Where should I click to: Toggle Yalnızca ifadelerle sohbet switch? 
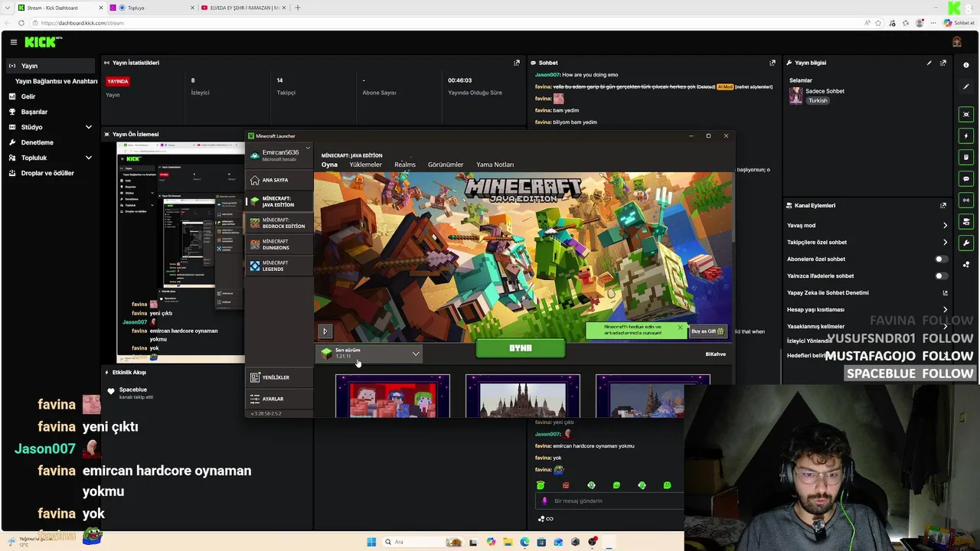pos(941,275)
